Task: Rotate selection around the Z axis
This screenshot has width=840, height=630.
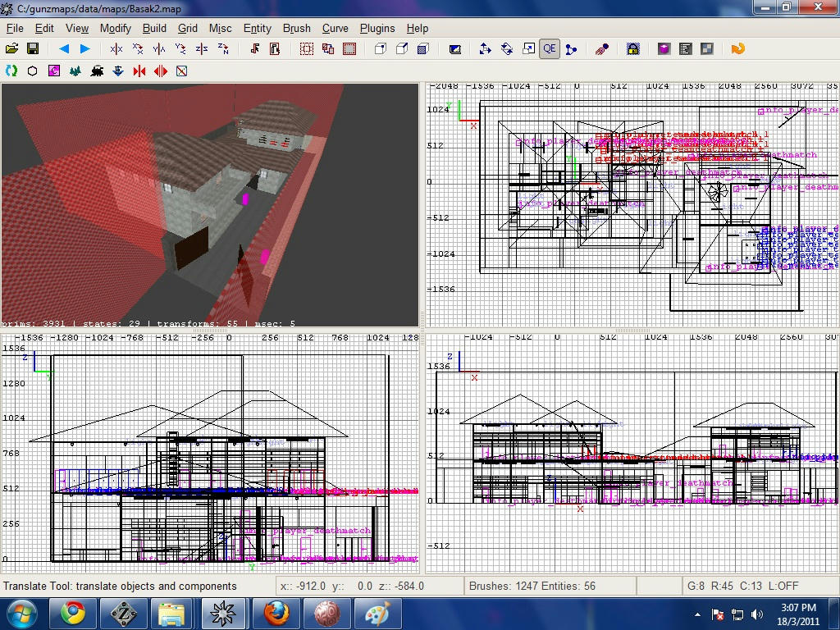Action: point(223,49)
